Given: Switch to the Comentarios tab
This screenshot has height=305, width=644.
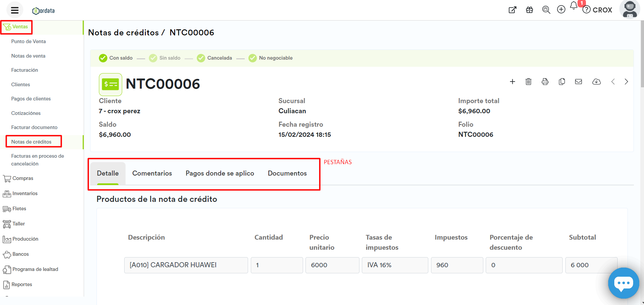Looking at the screenshot, I should point(152,173).
